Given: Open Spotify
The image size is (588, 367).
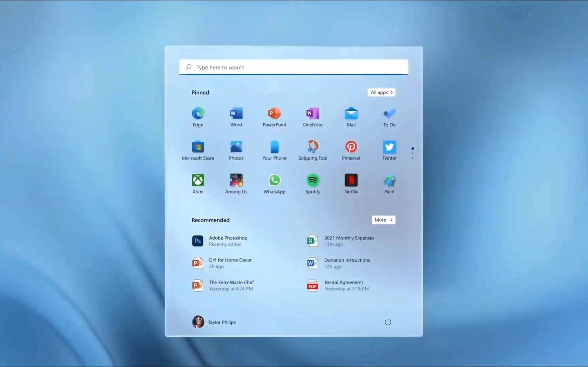Looking at the screenshot, I should point(313,183).
